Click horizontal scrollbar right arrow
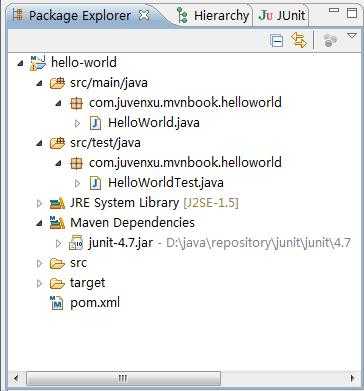Viewport: 364px width, 391px height. coord(353,378)
